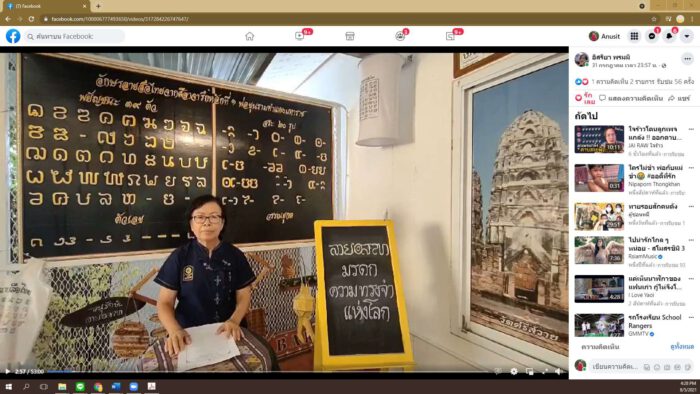Open the Watch video tab
The image size is (700, 394).
pyautogui.click(x=300, y=36)
